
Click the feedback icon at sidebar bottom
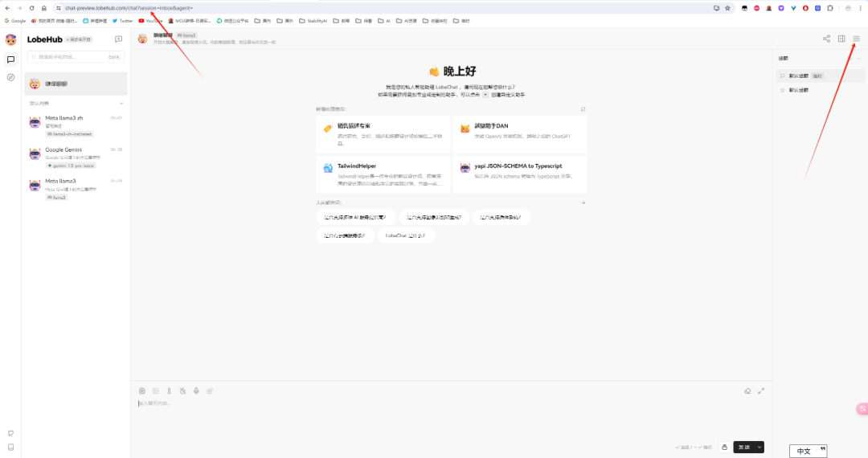pos(10,434)
